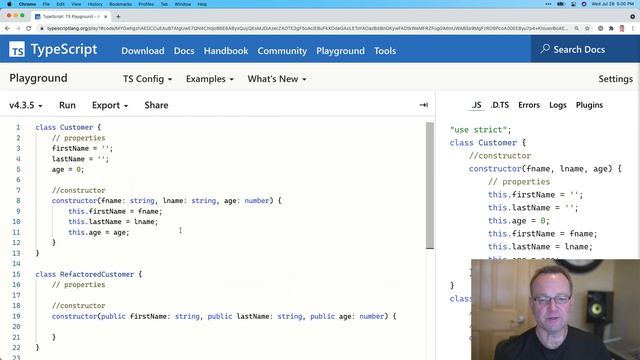Click the browser back arrow
The width and height of the screenshot is (640, 360).
point(7,28)
